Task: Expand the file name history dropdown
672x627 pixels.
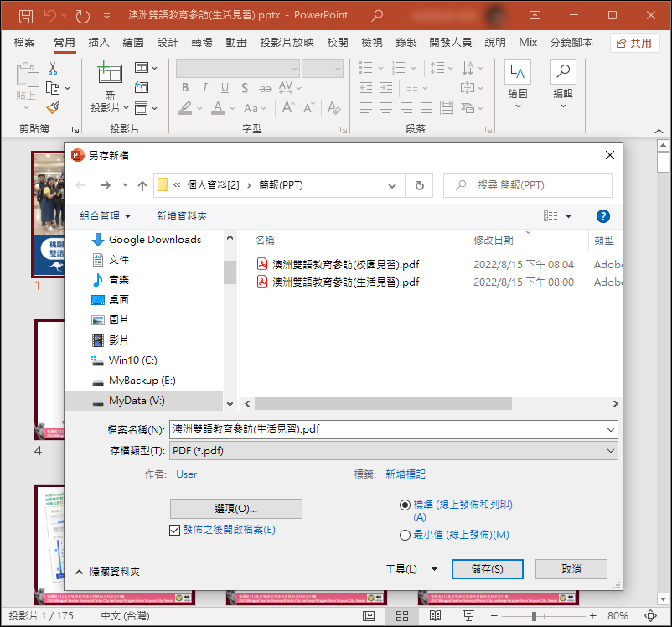Action: (610, 429)
